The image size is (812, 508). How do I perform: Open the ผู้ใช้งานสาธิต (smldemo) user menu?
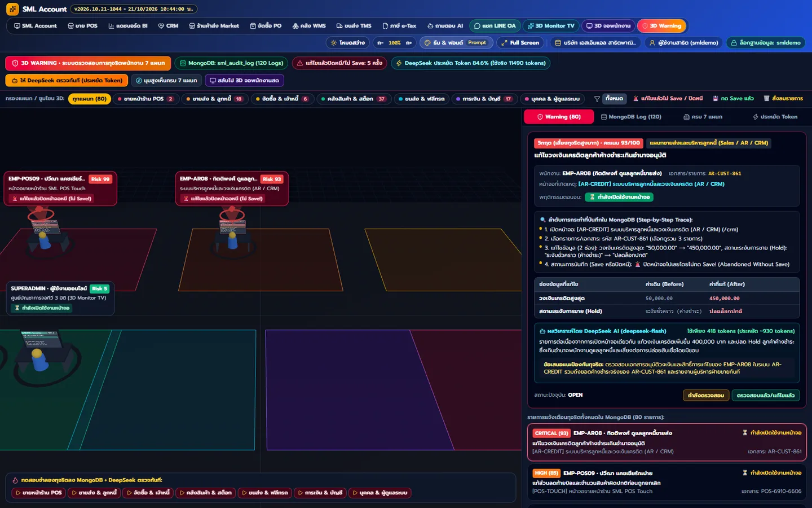(684, 43)
